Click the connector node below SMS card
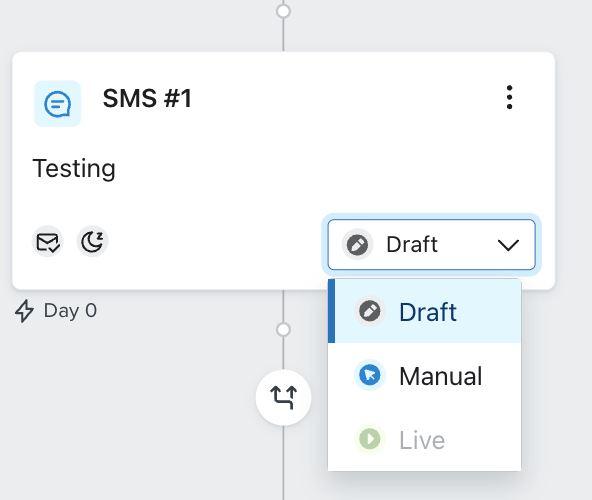Screen dimensions: 592x500 pyautogui.click(x=284, y=330)
